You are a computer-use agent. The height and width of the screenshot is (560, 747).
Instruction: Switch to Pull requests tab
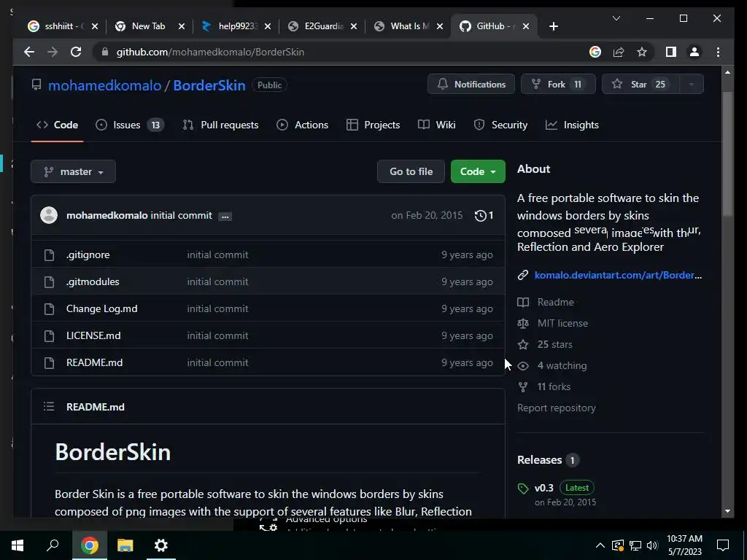tap(220, 125)
